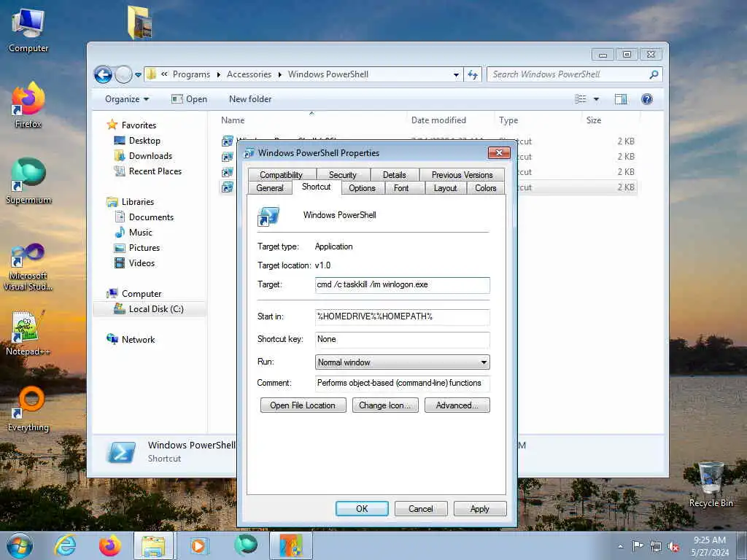The height and width of the screenshot is (560, 747).
Task: Expand path chevron after Accessories
Action: click(x=279, y=75)
